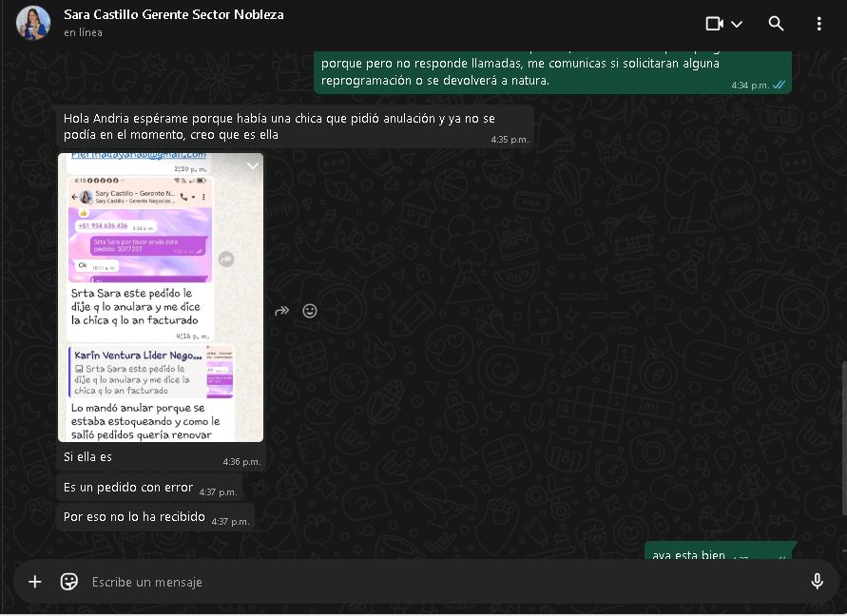Click the sent message 'aya esta bien'
This screenshot has width=847, height=616.
[719, 551]
